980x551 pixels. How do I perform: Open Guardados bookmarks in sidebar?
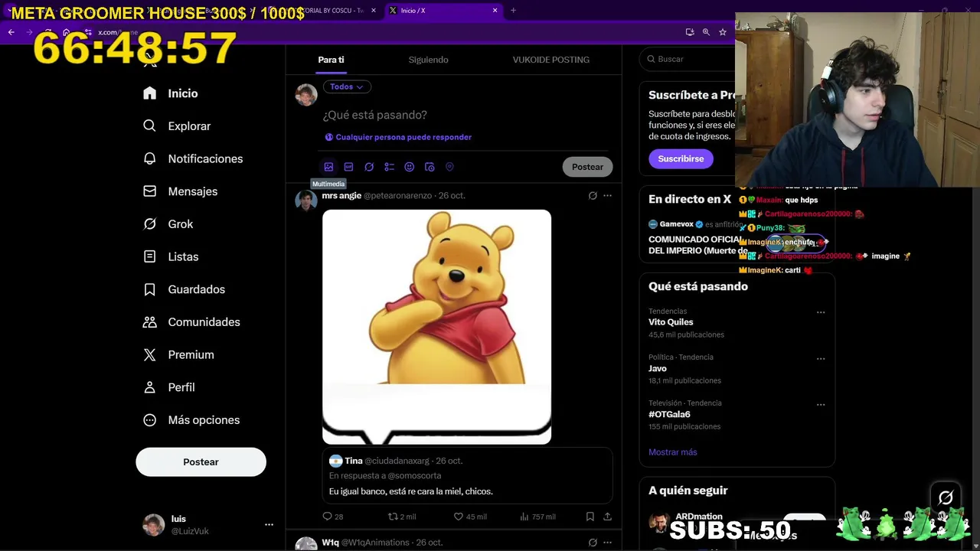point(184,289)
